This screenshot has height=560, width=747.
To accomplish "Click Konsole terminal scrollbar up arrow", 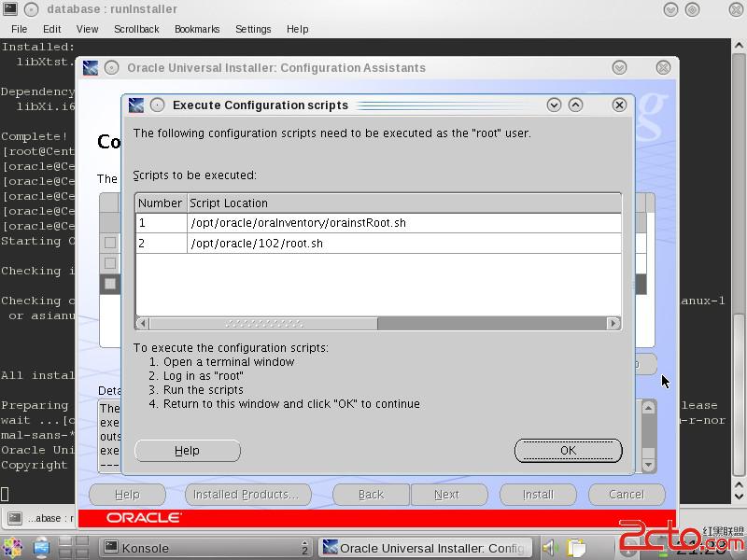I will pyautogui.click(x=739, y=45).
